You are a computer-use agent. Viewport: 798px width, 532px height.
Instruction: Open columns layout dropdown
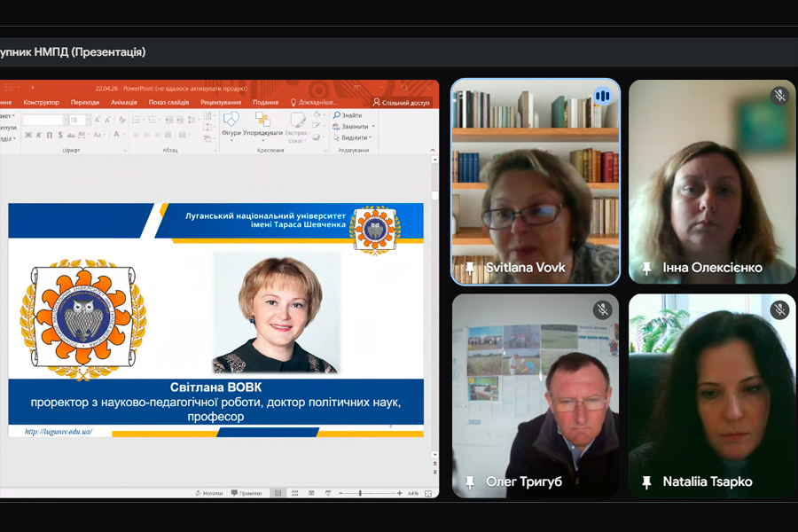pyautogui.click(x=182, y=135)
